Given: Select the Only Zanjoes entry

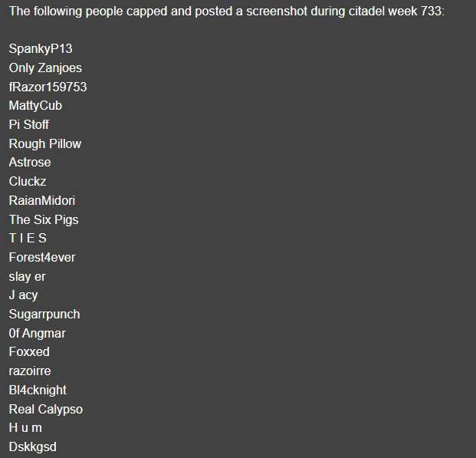Looking at the screenshot, I should coord(45,68).
